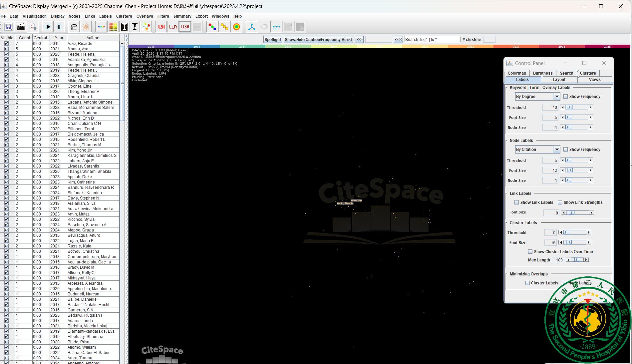632x364 pixels.
Task: Click the LLR cluster labeling icon
Action: click(173, 27)
